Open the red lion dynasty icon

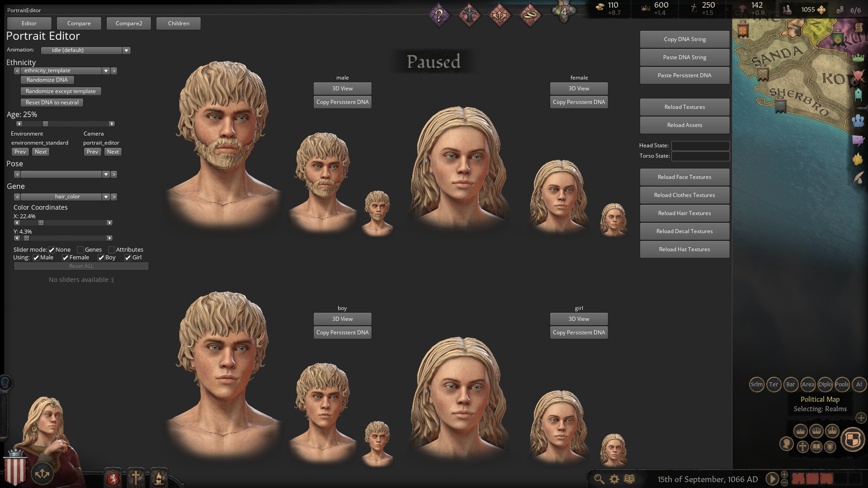(x=113, y=478)
